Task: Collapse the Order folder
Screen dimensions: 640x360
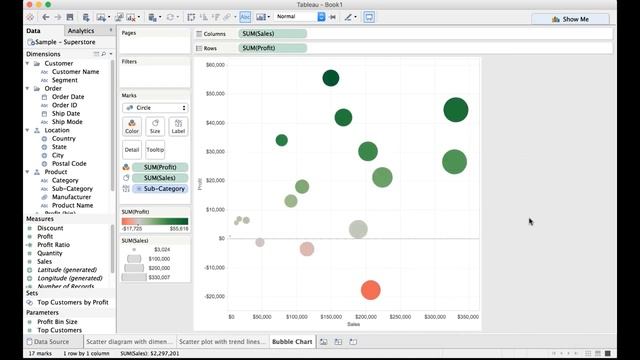Action: pos(27,88)
